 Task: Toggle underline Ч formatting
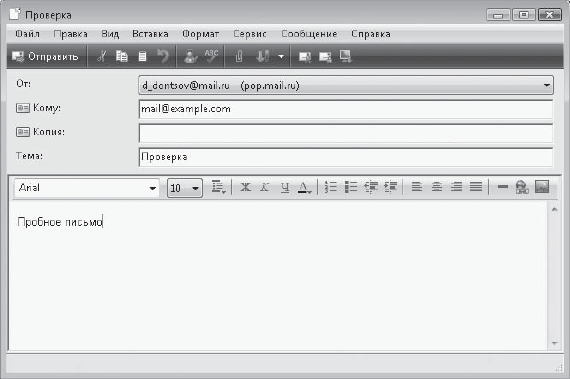coord(285,187)
